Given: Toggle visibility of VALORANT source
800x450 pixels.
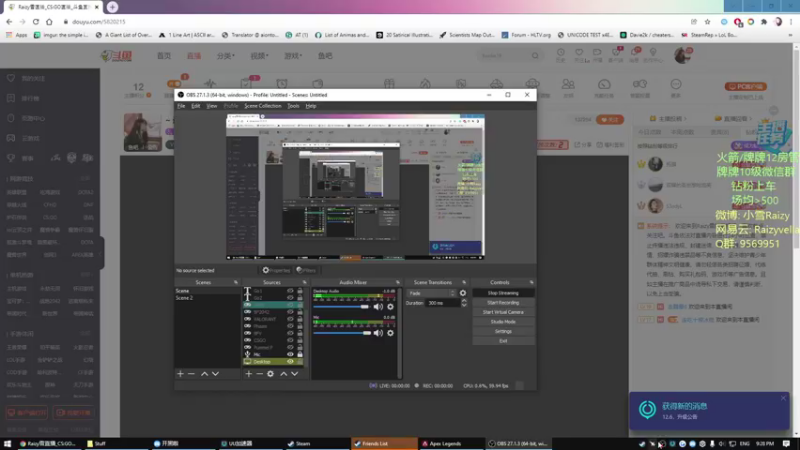Looking at the screenshot, I should click(x=290, y=319).
